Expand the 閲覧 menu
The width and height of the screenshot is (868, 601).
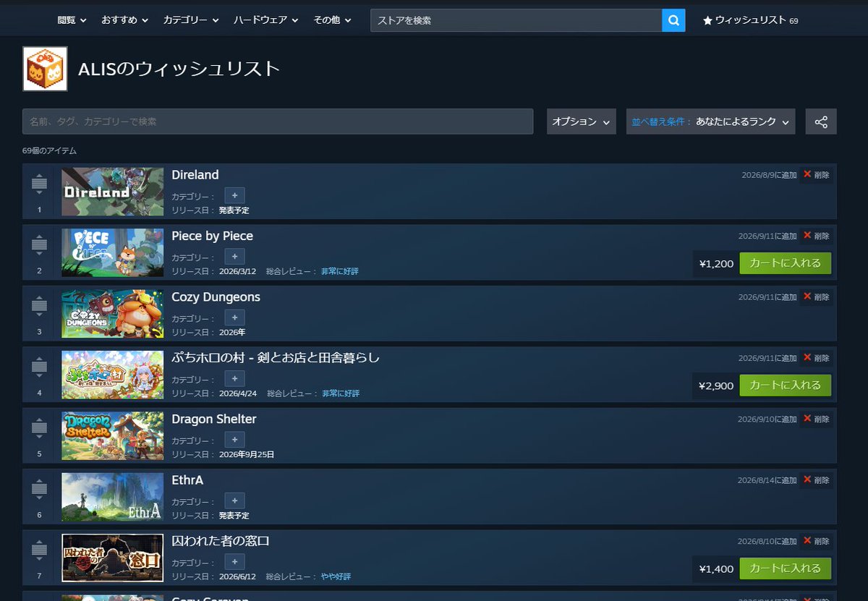tap(72, 20)
